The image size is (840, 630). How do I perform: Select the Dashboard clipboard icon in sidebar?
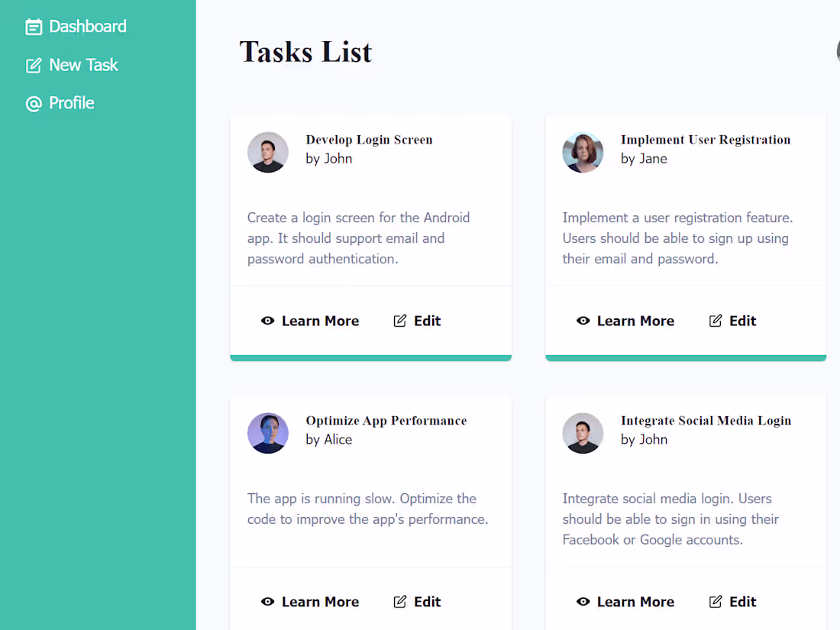pos(34,26)
